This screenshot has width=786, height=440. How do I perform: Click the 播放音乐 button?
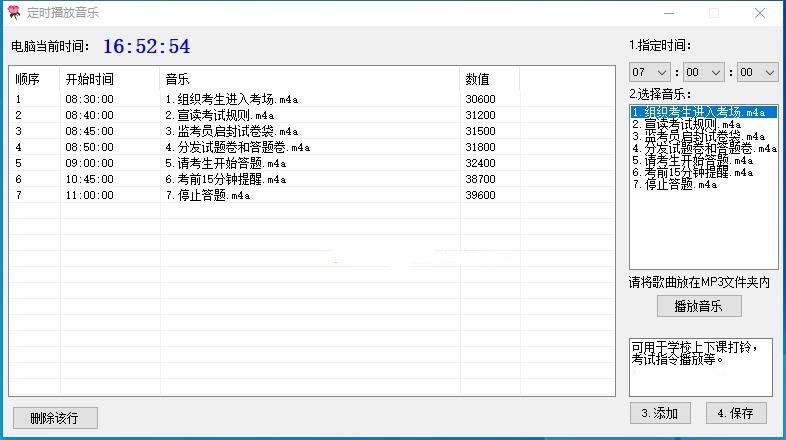pos(698,306)
